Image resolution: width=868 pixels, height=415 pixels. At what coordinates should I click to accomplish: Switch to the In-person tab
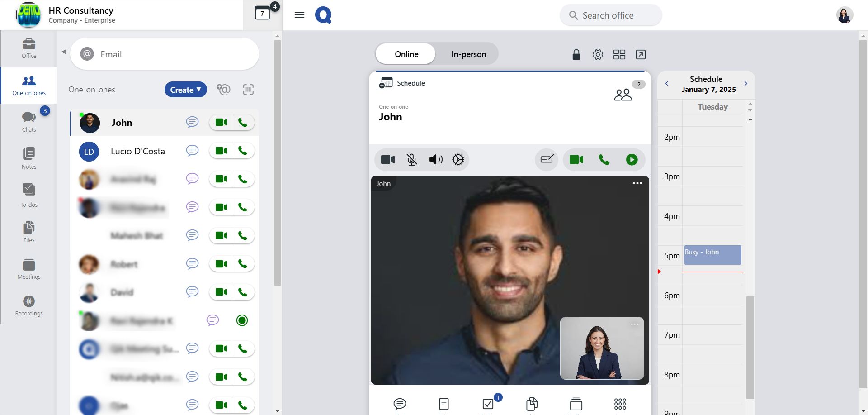(469, 54)
